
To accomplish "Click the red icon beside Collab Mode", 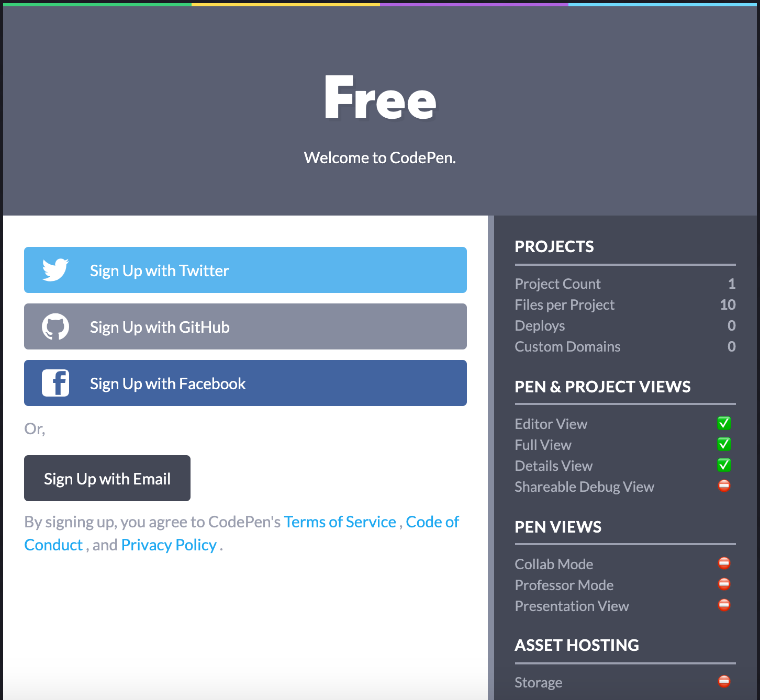I will [x=724, y=563].
